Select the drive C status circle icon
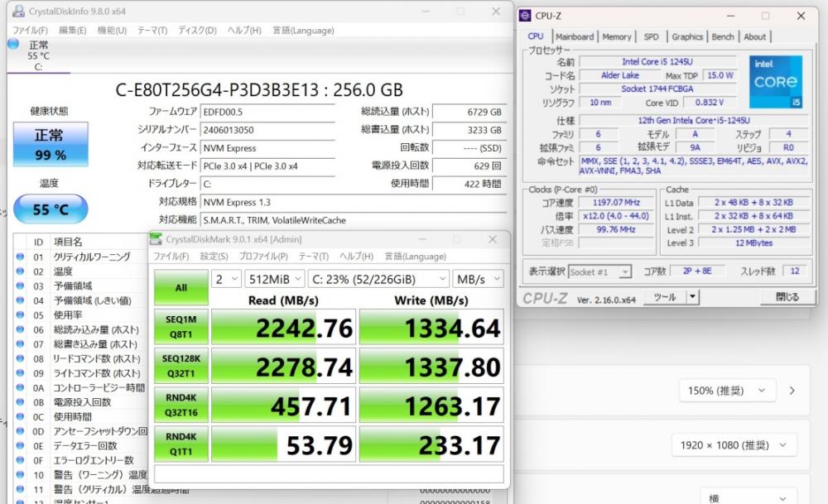Viewport: 828px width, 504px height. click(14, 45)
